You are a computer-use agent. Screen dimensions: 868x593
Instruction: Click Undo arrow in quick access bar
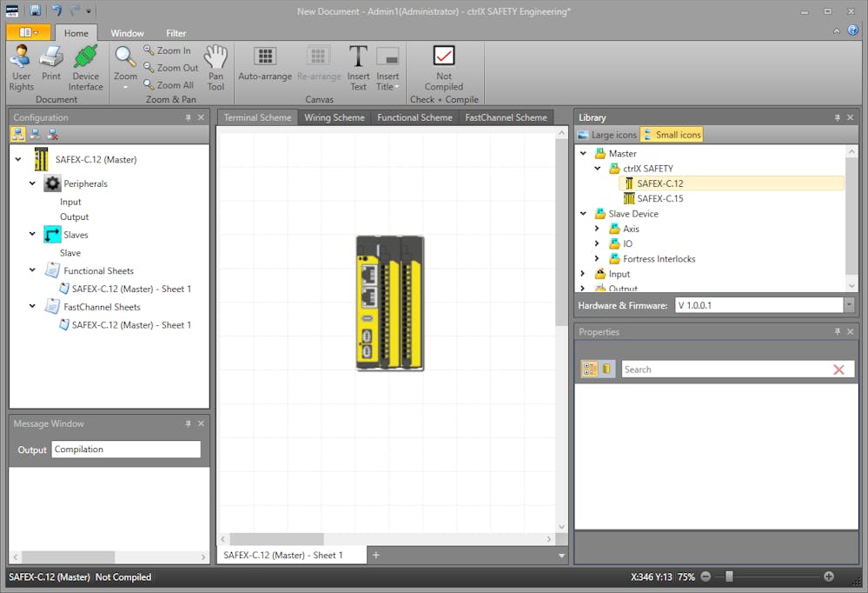point(56,10)
